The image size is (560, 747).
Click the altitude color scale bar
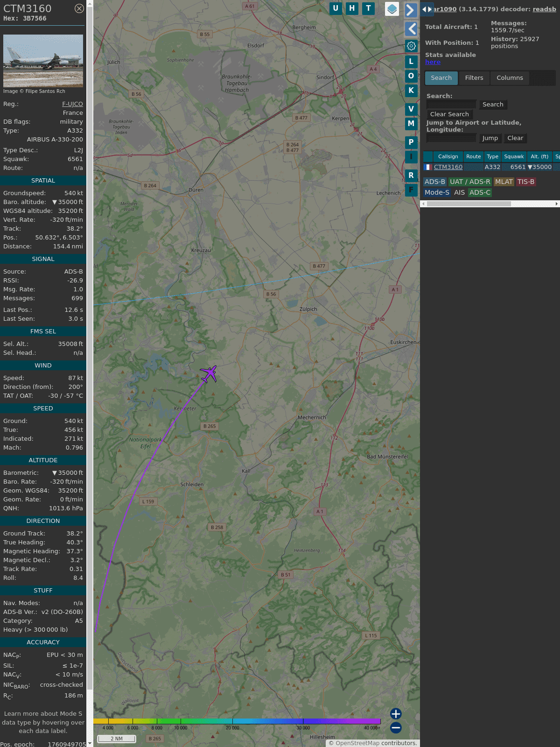237,721
